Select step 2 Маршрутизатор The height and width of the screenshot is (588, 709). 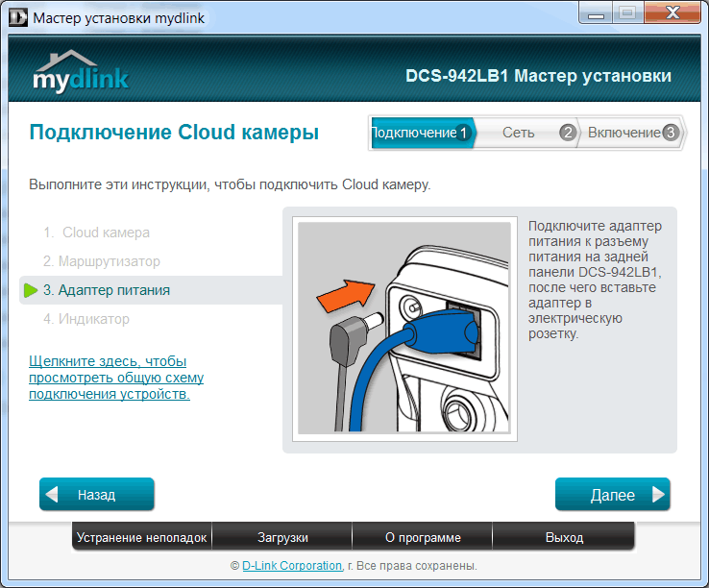pyautogui.click(x=102, y=261)
